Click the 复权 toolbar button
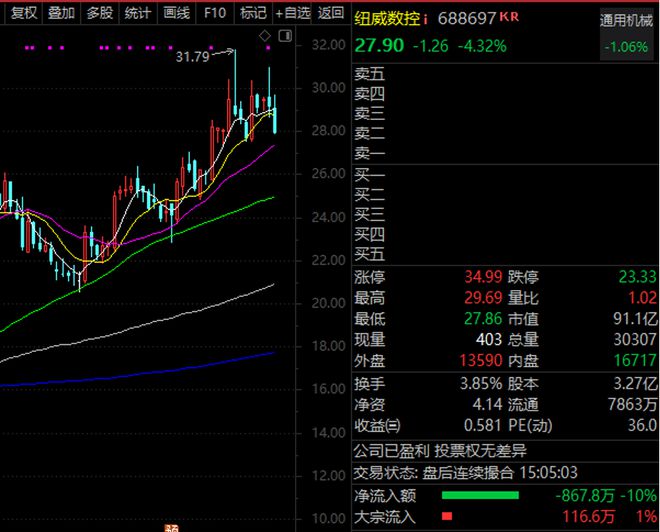660x532 pixels. [x=23, y=13]
